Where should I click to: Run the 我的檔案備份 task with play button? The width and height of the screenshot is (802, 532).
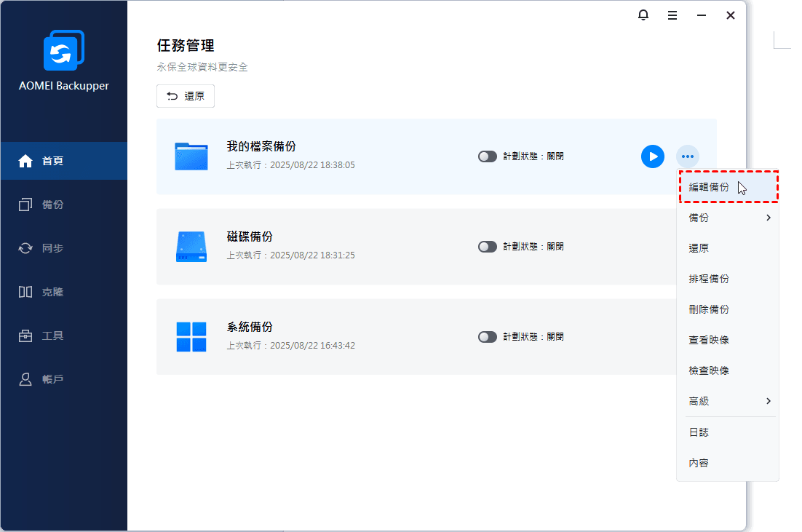click(x=653, y=156)
